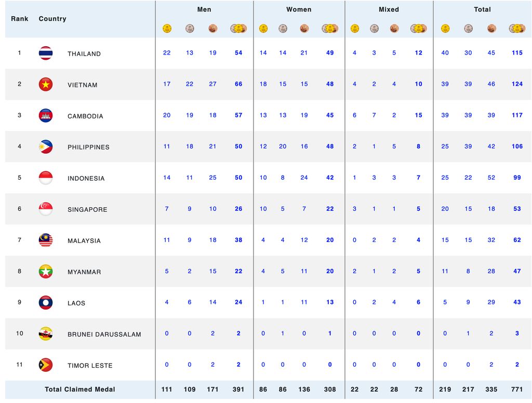532x403 pixels.
Task: Click Singapore's overall total of 53
Action: coord(517,209)
